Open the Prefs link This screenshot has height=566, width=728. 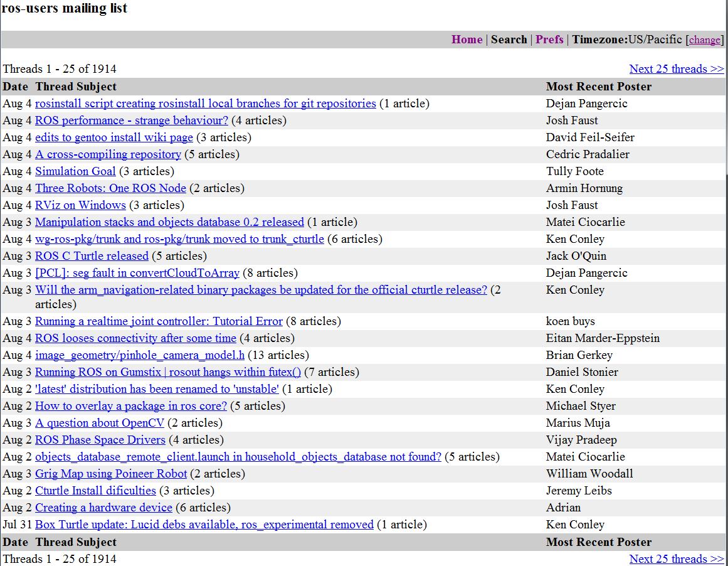[x=549, y=40]
